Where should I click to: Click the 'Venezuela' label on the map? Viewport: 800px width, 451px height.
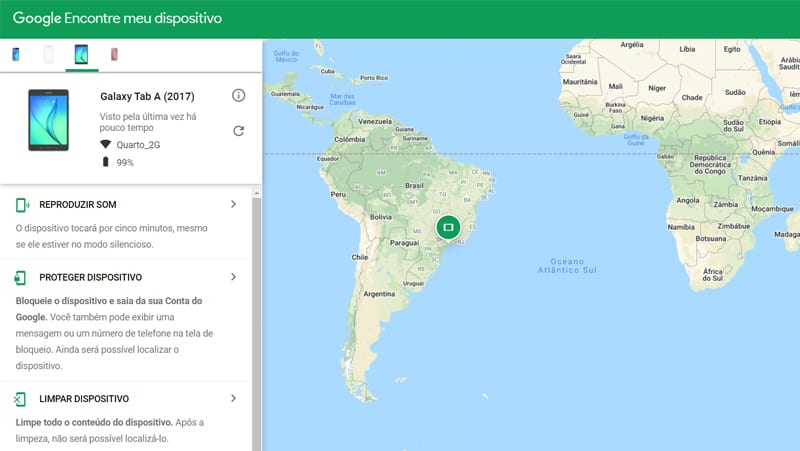point(375,121)
